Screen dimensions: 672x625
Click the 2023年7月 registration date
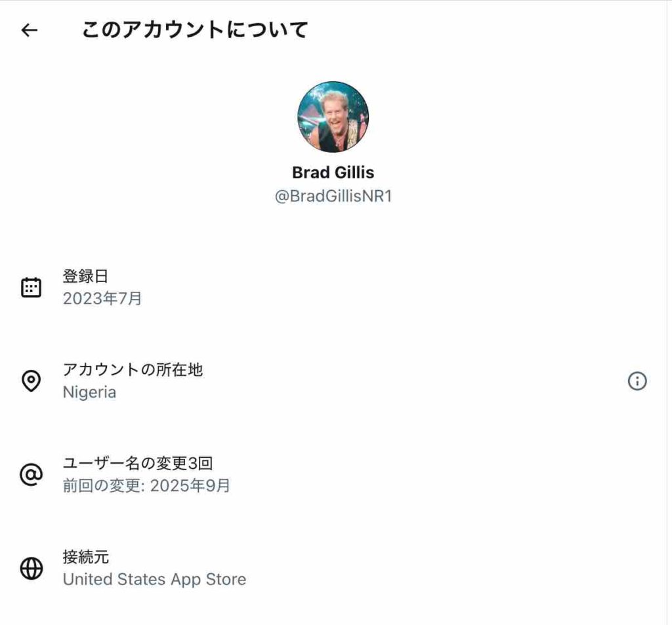pyautogui.click(x=102, y=299)
